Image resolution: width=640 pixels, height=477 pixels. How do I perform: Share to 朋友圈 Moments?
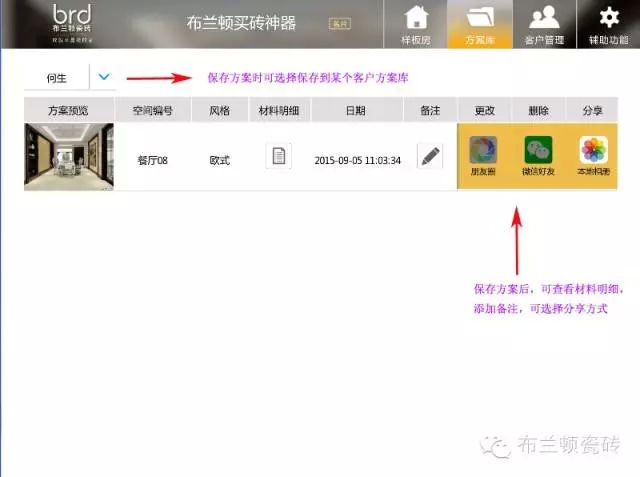point(483,156)
